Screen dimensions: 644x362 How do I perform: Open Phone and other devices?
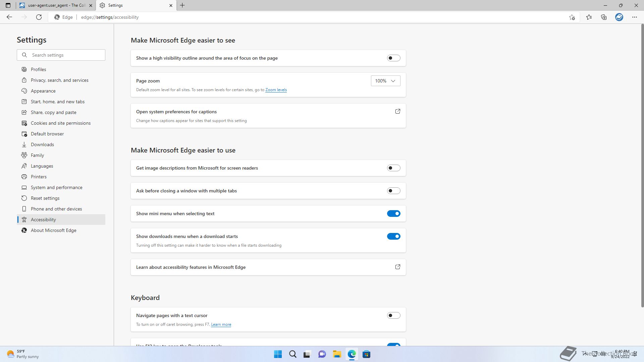[61, 209]
